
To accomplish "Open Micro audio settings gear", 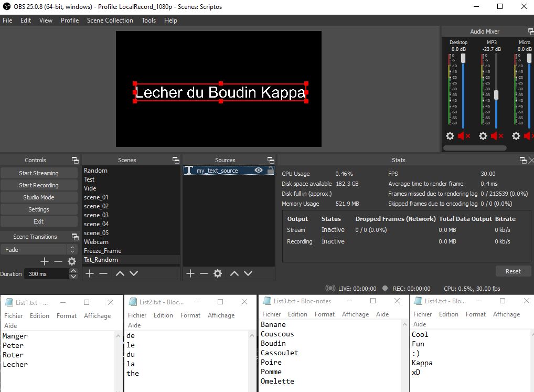I will click(x=516, y=136).
